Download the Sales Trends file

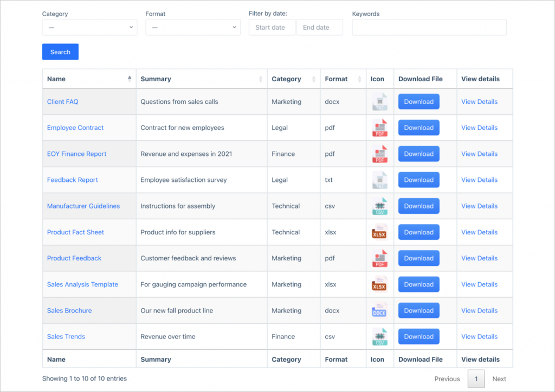[419, 337]
